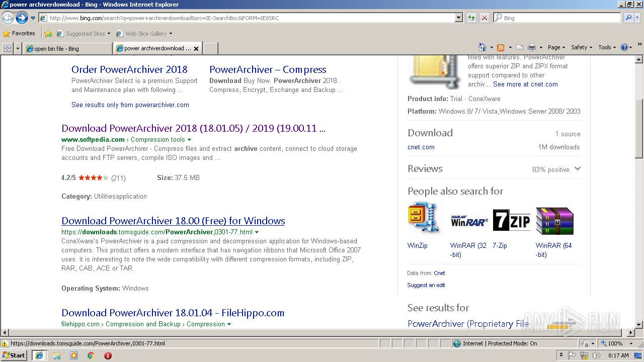
Task: Click 'See more at cnet.com' link
Action: point(525,84)
